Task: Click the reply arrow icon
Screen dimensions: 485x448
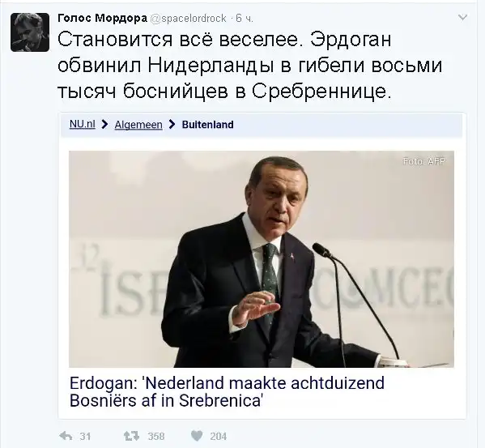Action: [x=66, y=436]
